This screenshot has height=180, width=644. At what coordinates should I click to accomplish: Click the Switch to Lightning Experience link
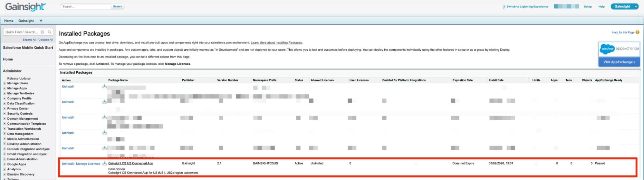tap(527, 6)
